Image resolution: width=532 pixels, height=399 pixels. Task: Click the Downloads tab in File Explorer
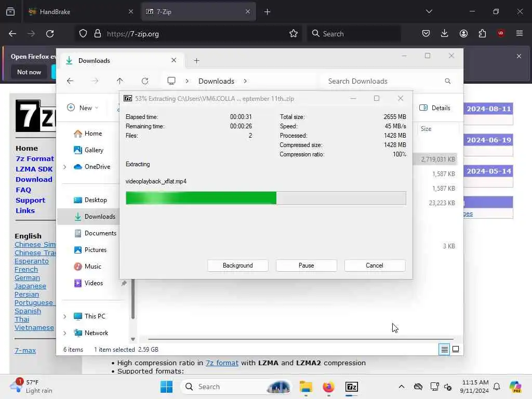[x=122, y=61]
